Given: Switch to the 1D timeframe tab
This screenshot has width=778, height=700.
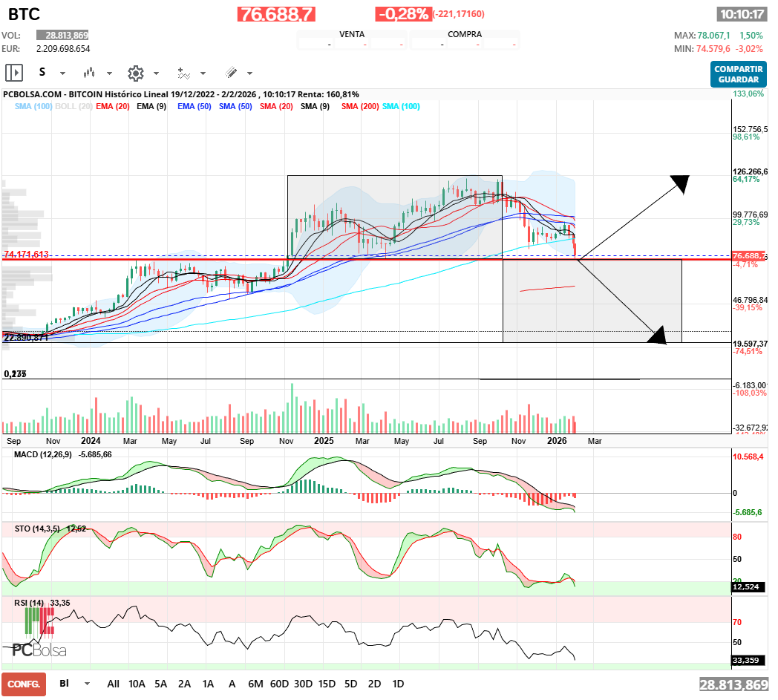Looking at the screenshot, I should pos(398,684).
